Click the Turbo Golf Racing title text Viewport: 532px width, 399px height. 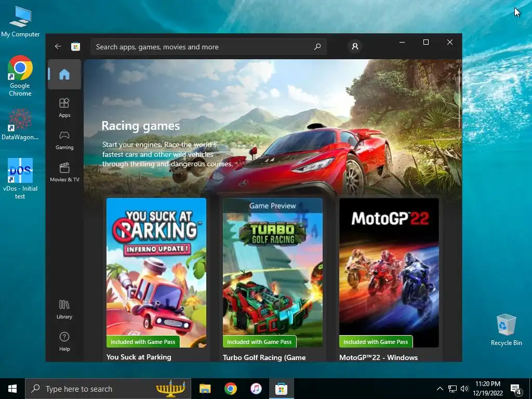pos(264,357)
